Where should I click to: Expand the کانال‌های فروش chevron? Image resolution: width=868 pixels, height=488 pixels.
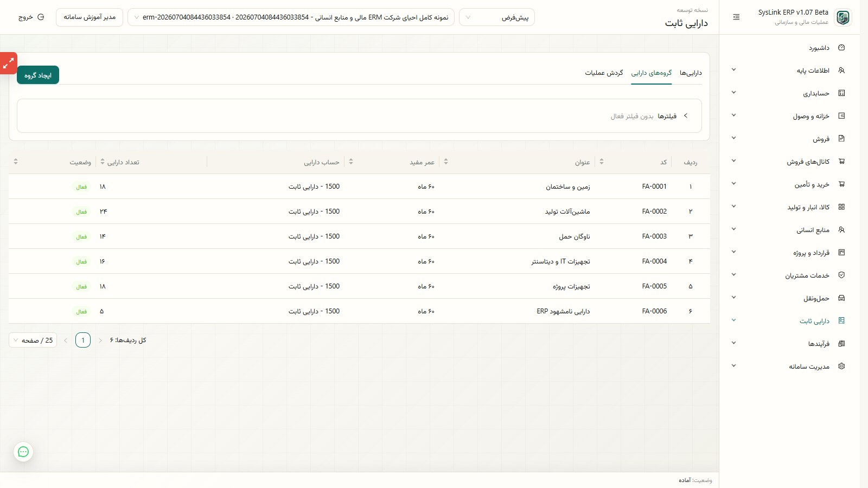coord(733,161)
